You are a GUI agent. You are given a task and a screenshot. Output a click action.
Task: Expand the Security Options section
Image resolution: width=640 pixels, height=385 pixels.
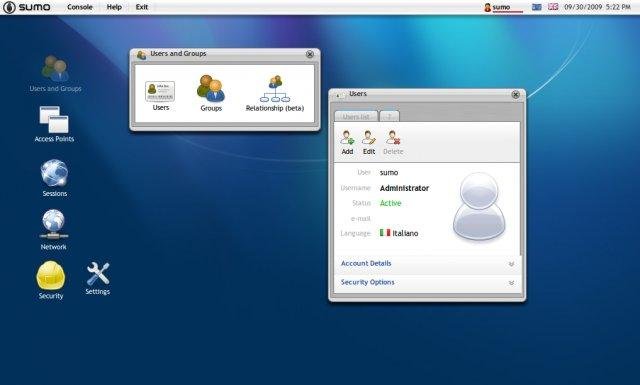point(427,283)
